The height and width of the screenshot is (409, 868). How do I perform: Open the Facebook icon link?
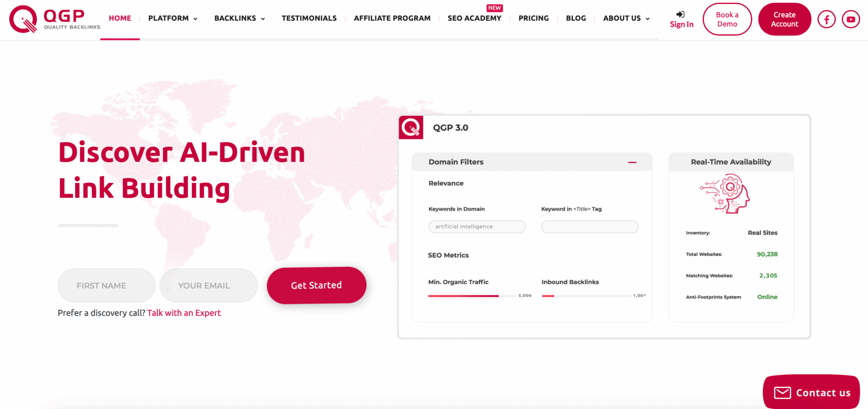pos(826,19)
